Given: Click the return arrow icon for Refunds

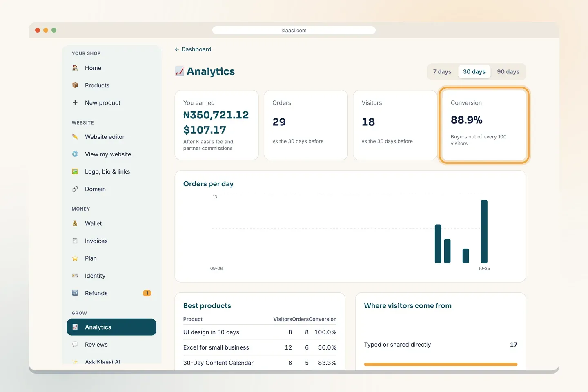Looking at the screenshot, I should click(75, 293).
